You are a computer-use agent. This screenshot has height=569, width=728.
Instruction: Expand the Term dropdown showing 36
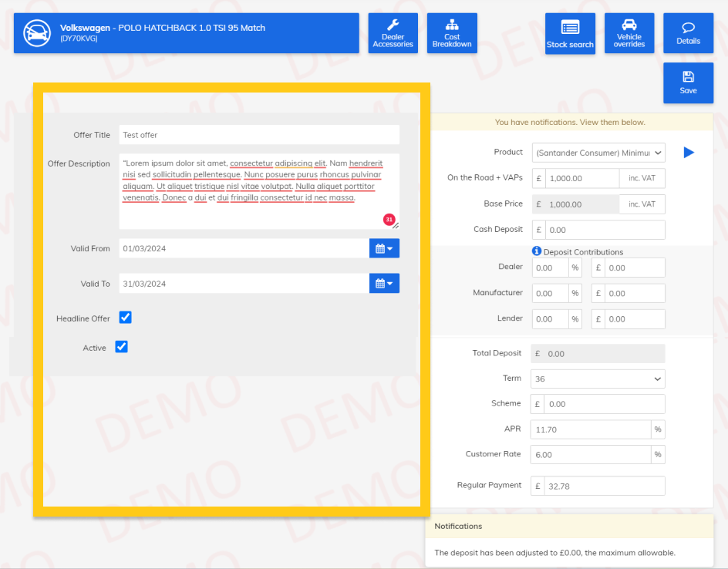coord(598,379)
